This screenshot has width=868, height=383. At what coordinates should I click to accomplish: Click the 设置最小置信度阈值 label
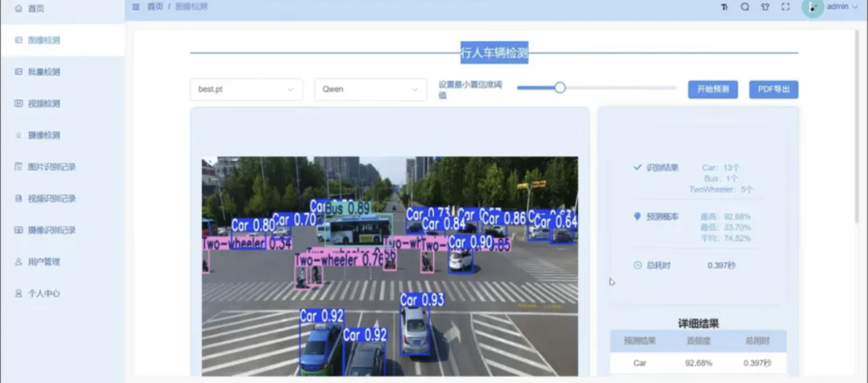(x=470, y=90)
